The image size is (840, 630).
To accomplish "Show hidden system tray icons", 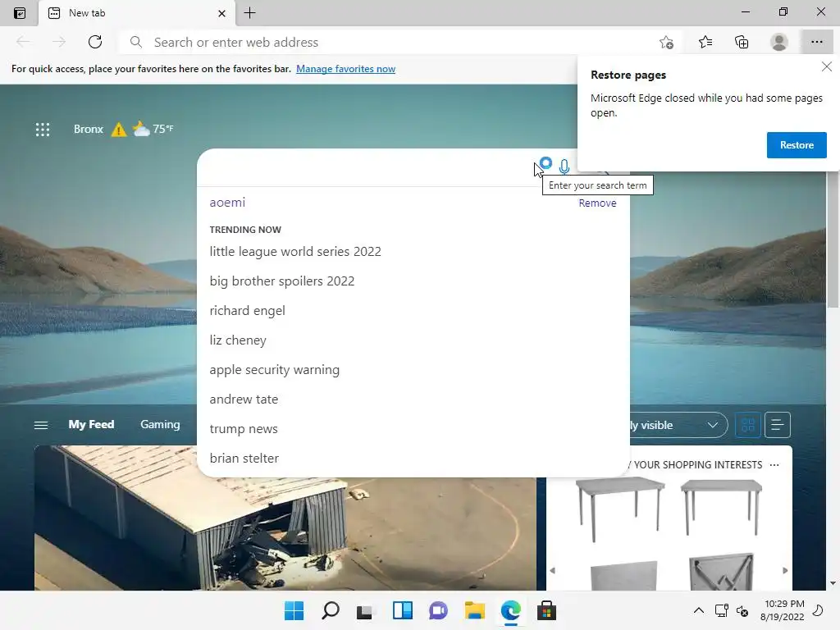I will (x=699, y=610).
